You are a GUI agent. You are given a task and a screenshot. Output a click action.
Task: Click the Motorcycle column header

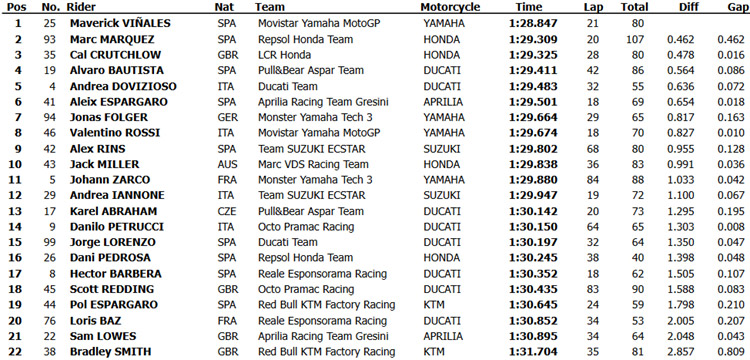[x=450, y=7]
